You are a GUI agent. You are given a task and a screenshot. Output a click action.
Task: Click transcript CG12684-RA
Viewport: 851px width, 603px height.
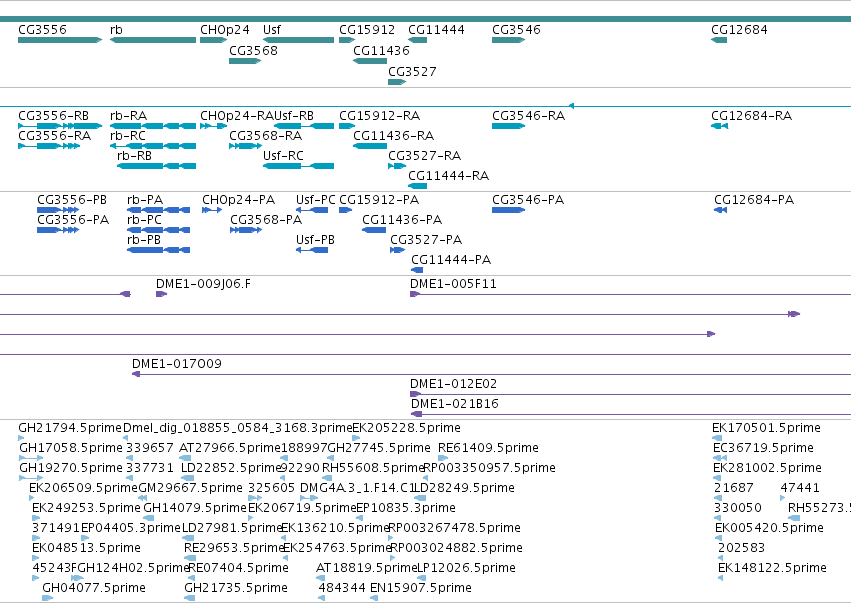(720, 126)
